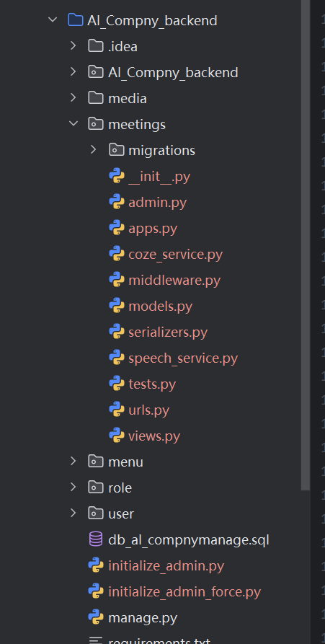Screen dimensions: 325x644
Task: Collapse the root AI_Compny_backend project folder
Action: (53, 19)
